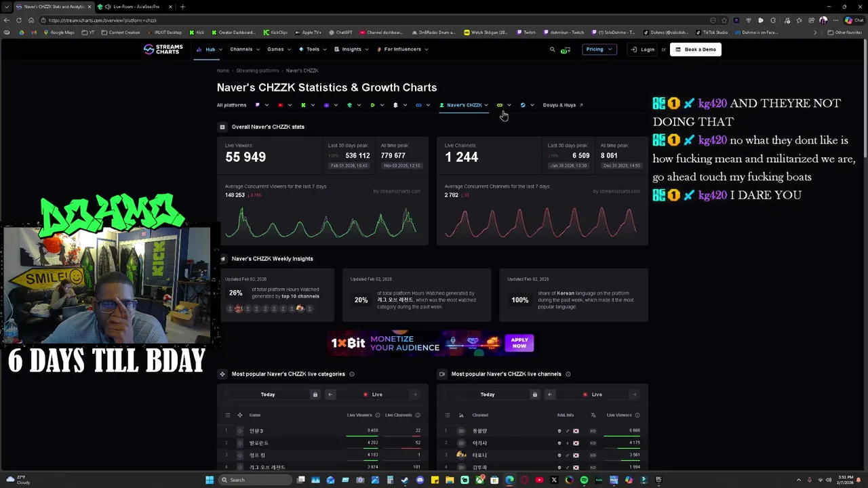868x488 pixels.
Task: Click the Home breadcrumb link
Action: [222, 70]
